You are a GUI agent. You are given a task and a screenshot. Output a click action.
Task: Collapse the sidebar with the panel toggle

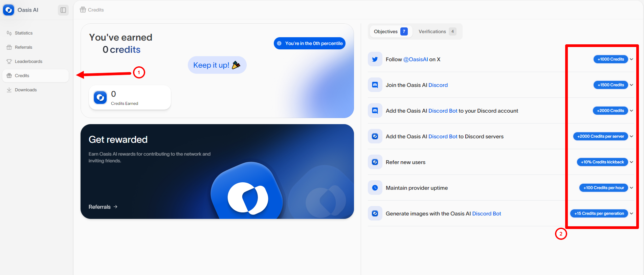[x=63, y=10]
